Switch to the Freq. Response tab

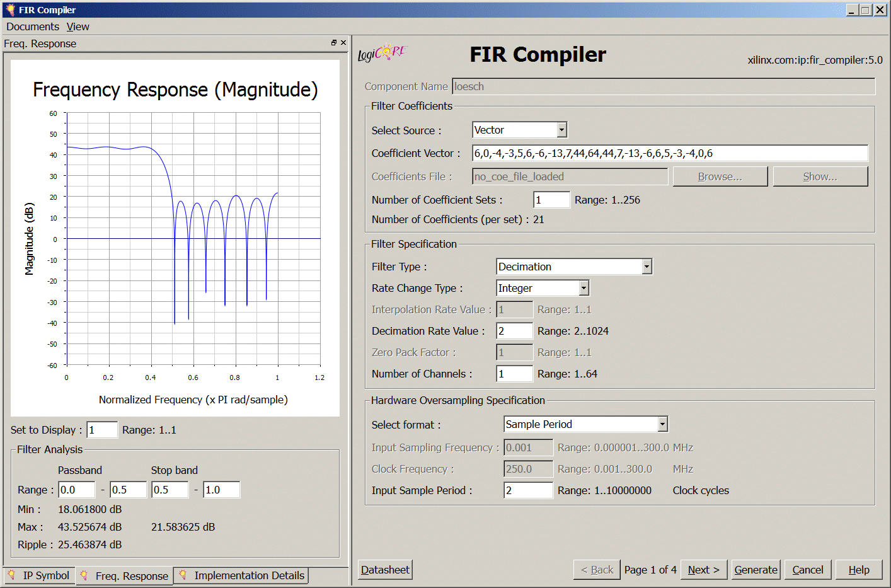point(125,575)
